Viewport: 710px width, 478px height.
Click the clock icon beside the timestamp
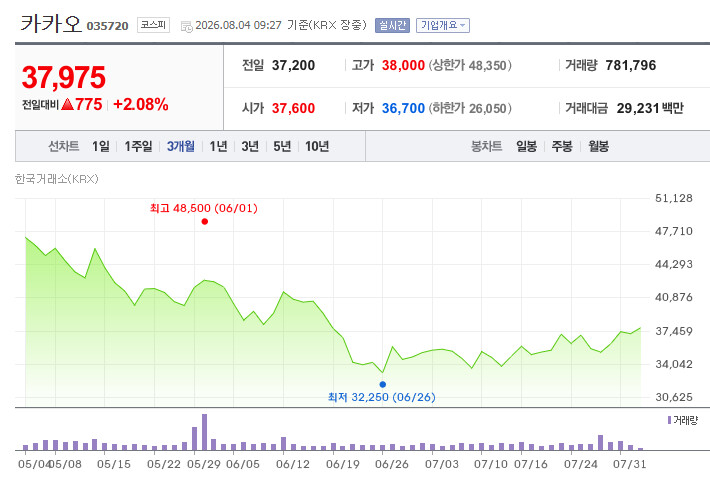[x=187, y=27]
